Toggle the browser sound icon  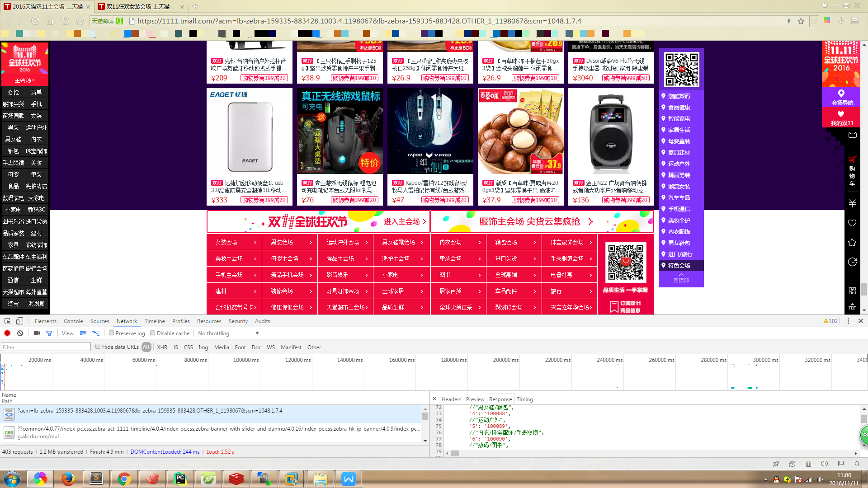825,464
